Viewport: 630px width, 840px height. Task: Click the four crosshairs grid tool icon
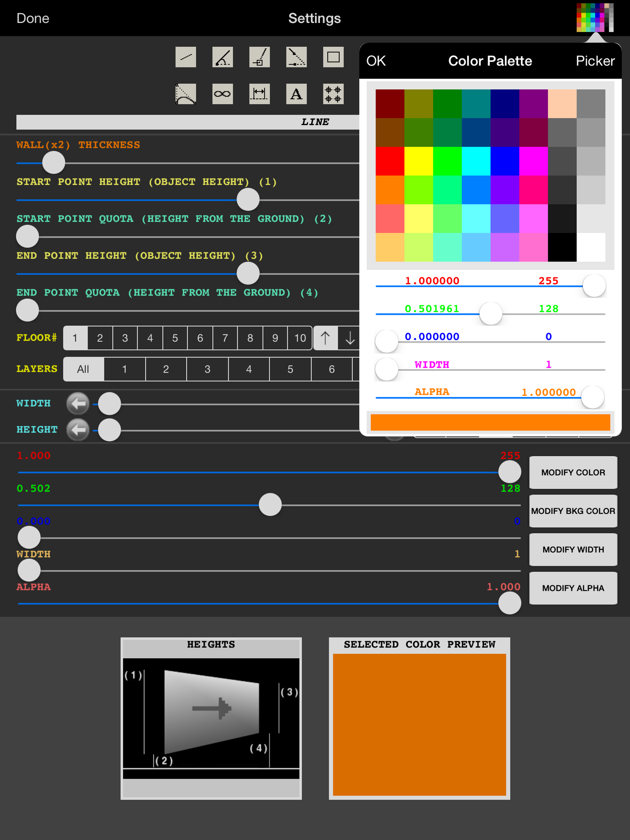click(x=333, y=94)
